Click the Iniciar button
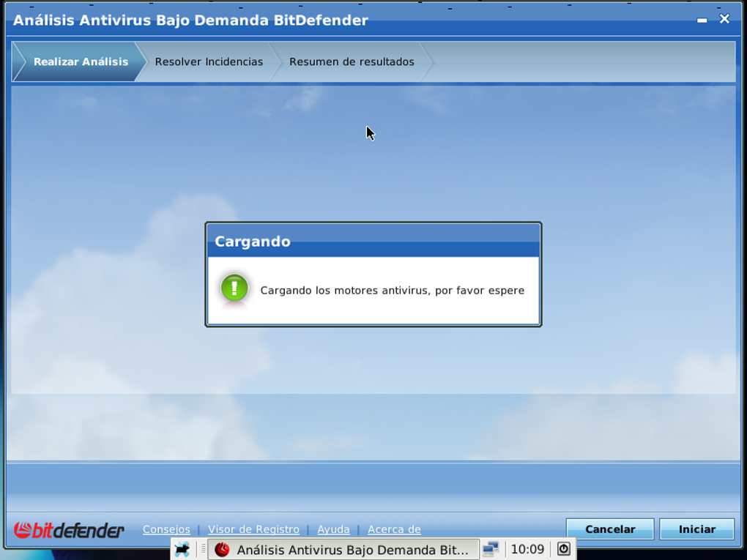 pos(697,529)
